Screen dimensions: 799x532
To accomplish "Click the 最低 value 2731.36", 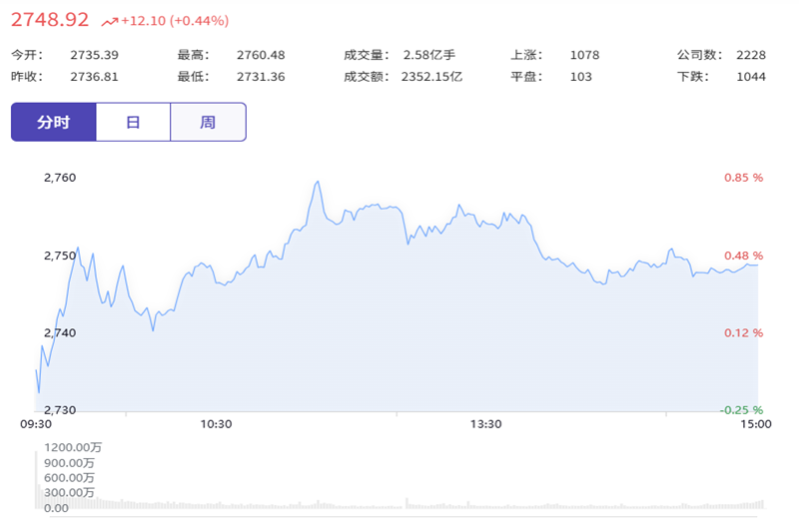I will (261, 77).
